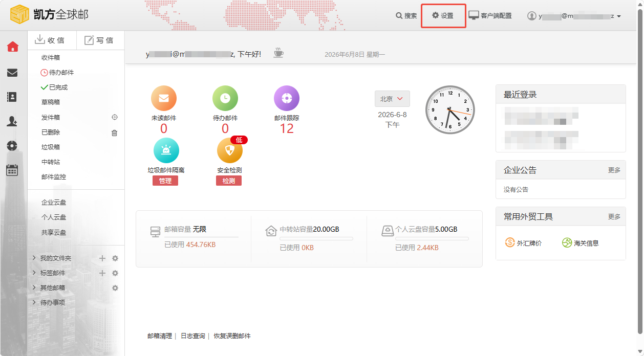Click the mail tracking count 12
The image size is (644, 356).
(287, 129)
